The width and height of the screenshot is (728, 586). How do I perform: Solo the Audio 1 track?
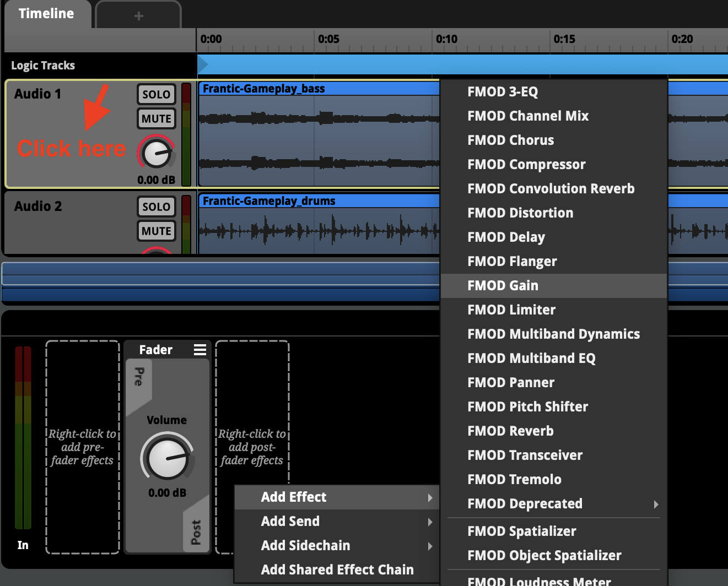[x=156, y=94]
